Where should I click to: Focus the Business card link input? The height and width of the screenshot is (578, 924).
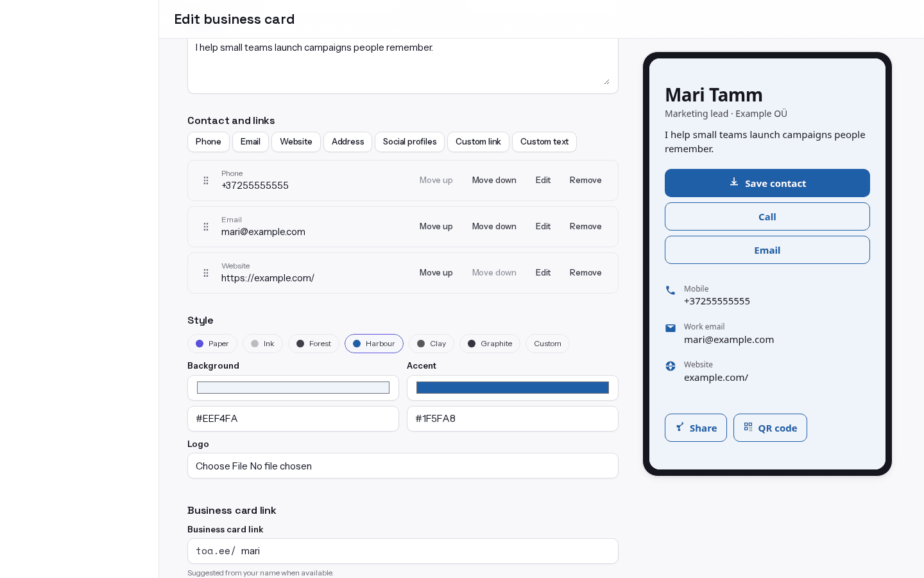coord(403,551)
